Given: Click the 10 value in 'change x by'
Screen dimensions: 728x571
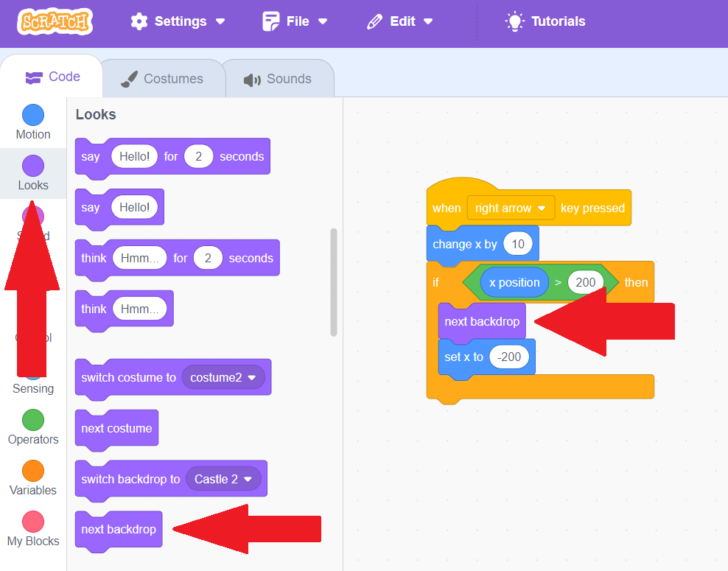Looking at the screenshot, I should coord(518,244).
